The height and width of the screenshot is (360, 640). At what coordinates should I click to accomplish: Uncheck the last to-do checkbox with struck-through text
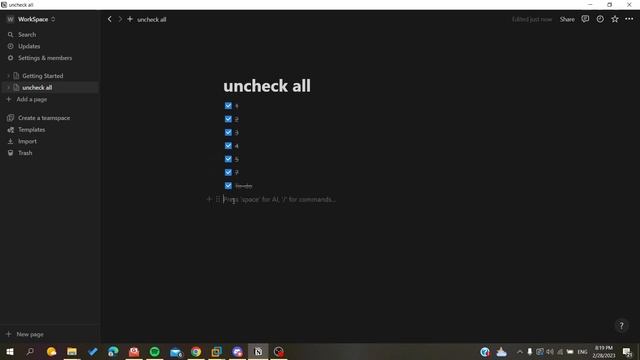coord(228,186)
